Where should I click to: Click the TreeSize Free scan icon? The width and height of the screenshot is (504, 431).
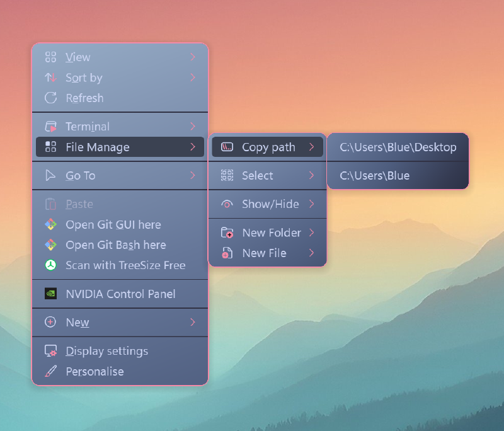[50, 265]
